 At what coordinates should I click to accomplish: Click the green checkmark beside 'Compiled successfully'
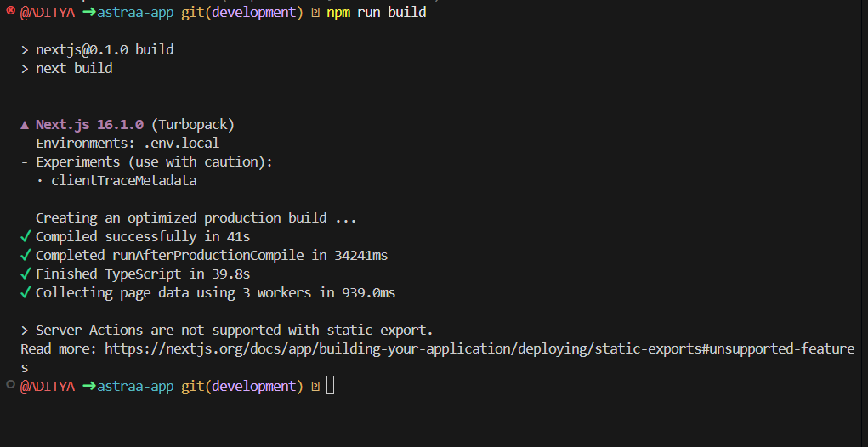point(26,237)
